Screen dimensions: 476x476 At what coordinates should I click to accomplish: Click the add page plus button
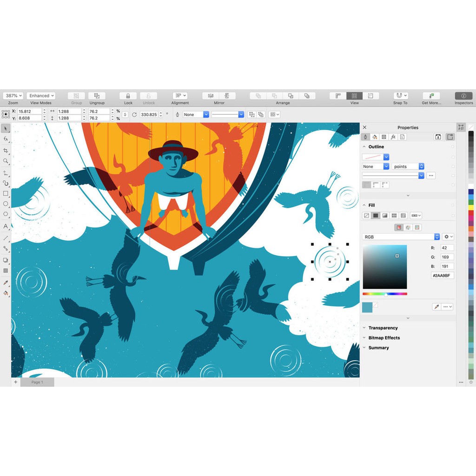pos(15,382)
